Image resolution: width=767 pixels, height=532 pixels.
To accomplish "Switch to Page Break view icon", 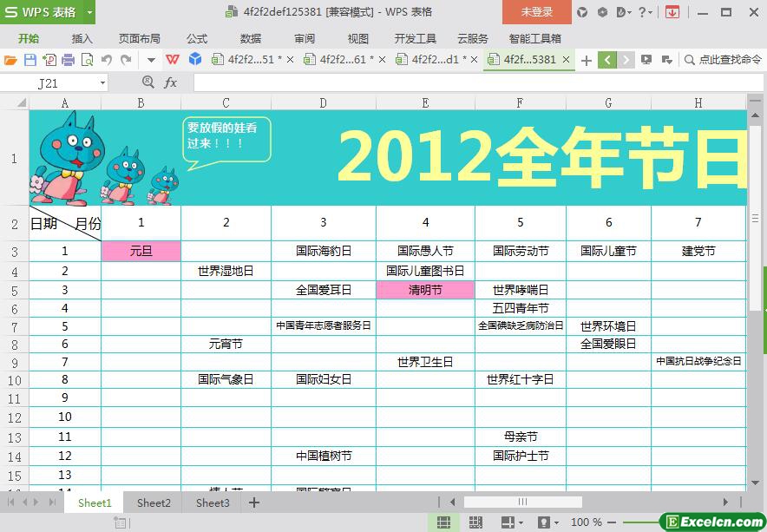I will pyautogui.click(x=475, y=522).
